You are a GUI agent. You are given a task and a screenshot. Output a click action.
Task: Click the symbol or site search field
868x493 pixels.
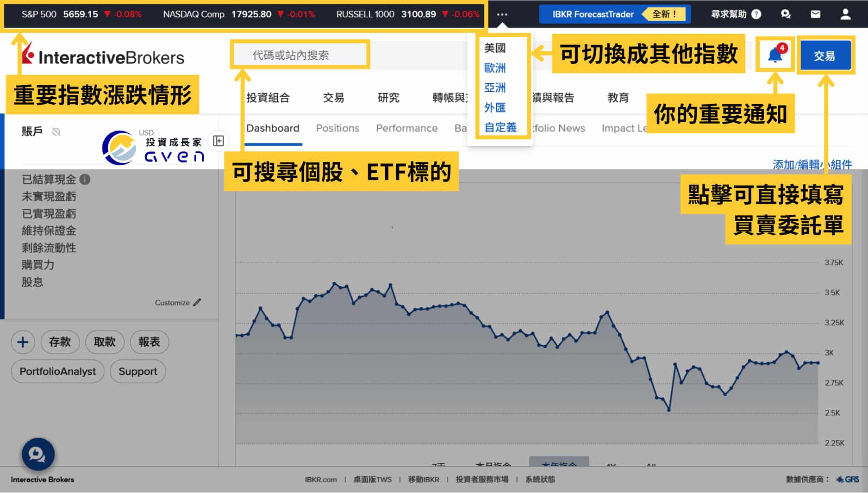(300, 55)
